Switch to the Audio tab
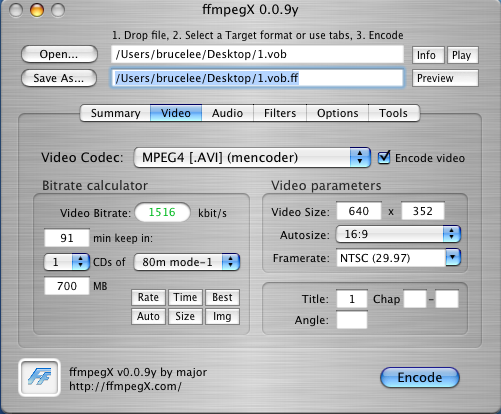Image resolution: width=501 pixels, height=414 pixels. 227,113
